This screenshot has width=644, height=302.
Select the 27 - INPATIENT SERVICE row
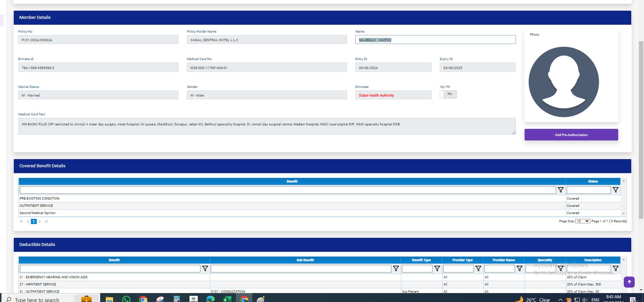point(320,284)
